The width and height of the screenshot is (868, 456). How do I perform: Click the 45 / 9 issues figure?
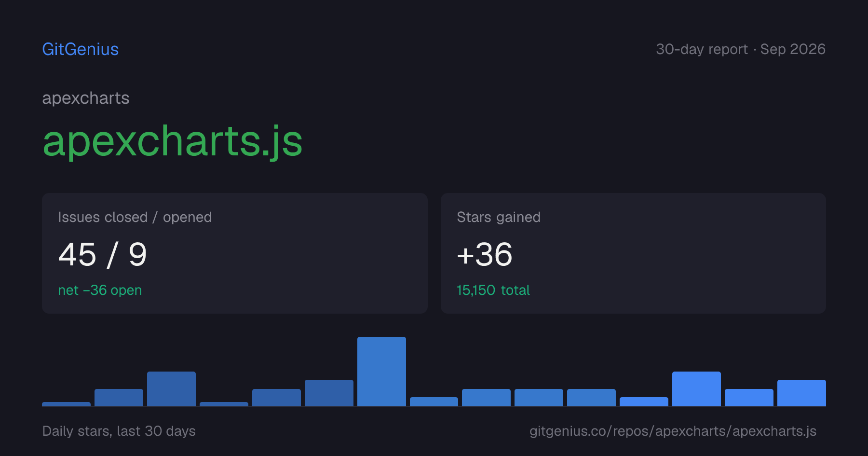pyautogui.click(x=102, y=254)
